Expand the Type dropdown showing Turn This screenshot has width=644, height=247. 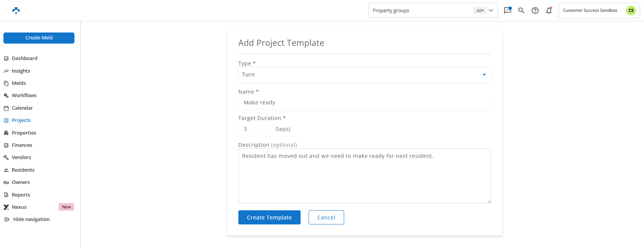click(x=364, y=75)
